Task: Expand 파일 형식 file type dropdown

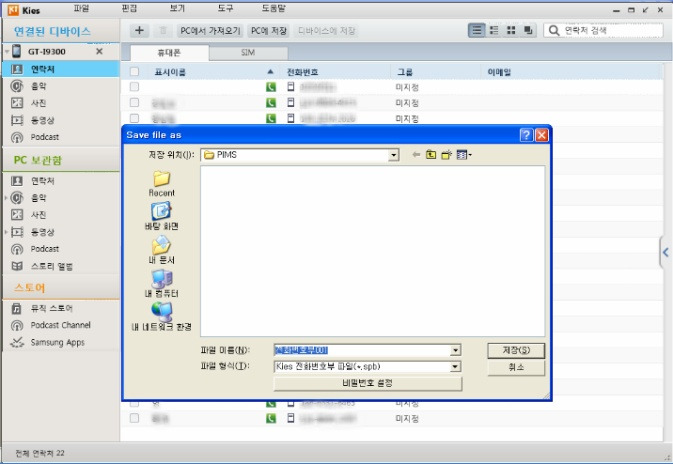Action: tap(455, 367)
